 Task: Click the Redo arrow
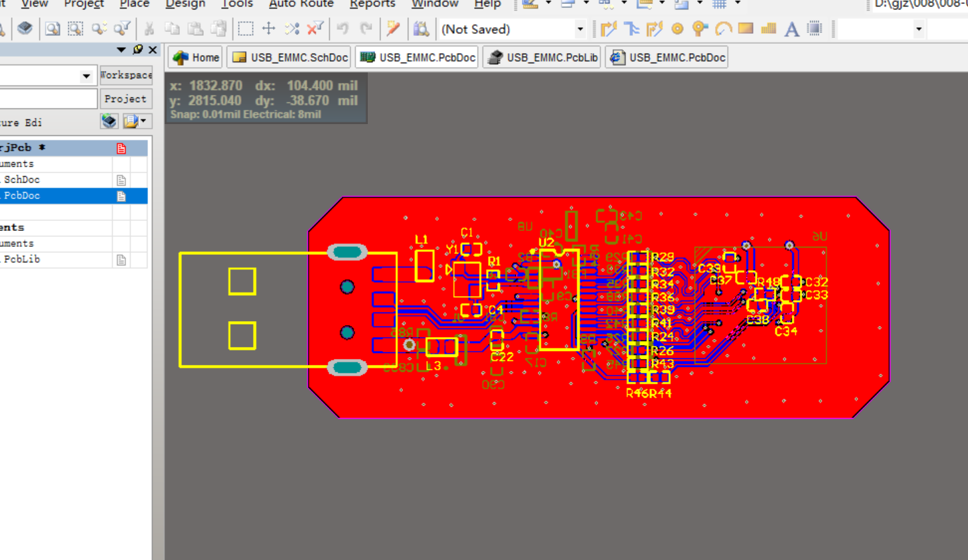366,29
